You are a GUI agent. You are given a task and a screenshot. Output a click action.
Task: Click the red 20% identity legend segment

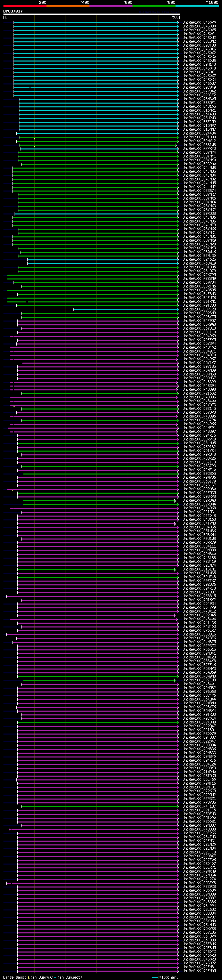click(25, 6)
